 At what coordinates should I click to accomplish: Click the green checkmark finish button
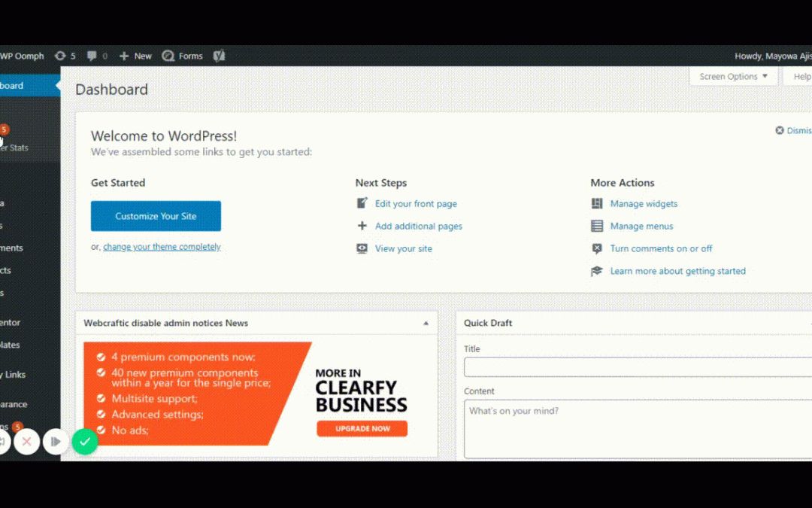tap(85, 442)
